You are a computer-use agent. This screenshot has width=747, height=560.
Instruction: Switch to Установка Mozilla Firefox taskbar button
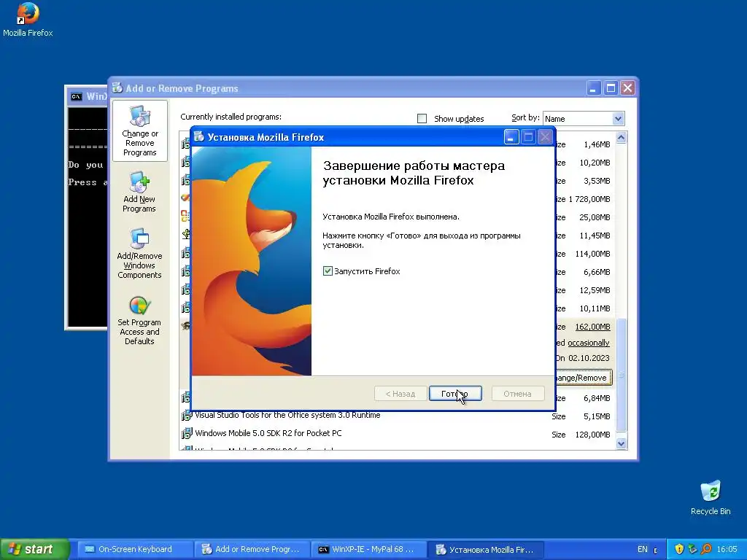pos(485,549)
